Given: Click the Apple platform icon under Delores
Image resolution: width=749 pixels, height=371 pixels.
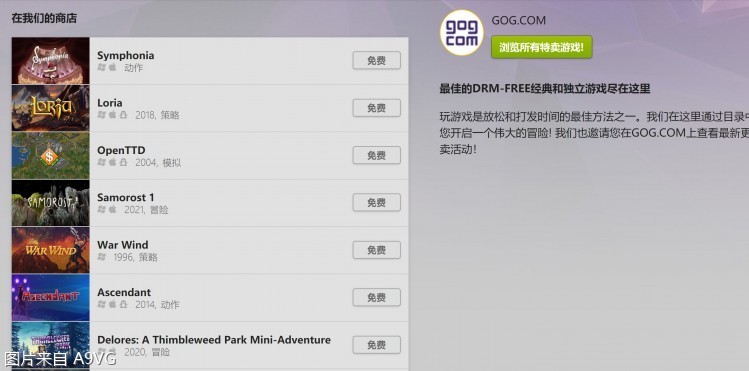Looking at the screenshot, I should pos(113,351).
